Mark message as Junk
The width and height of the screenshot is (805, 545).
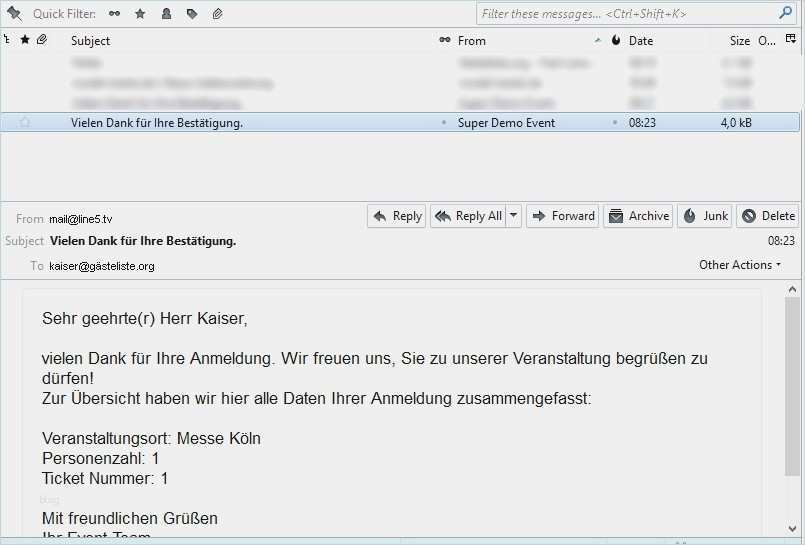[704, 216]
